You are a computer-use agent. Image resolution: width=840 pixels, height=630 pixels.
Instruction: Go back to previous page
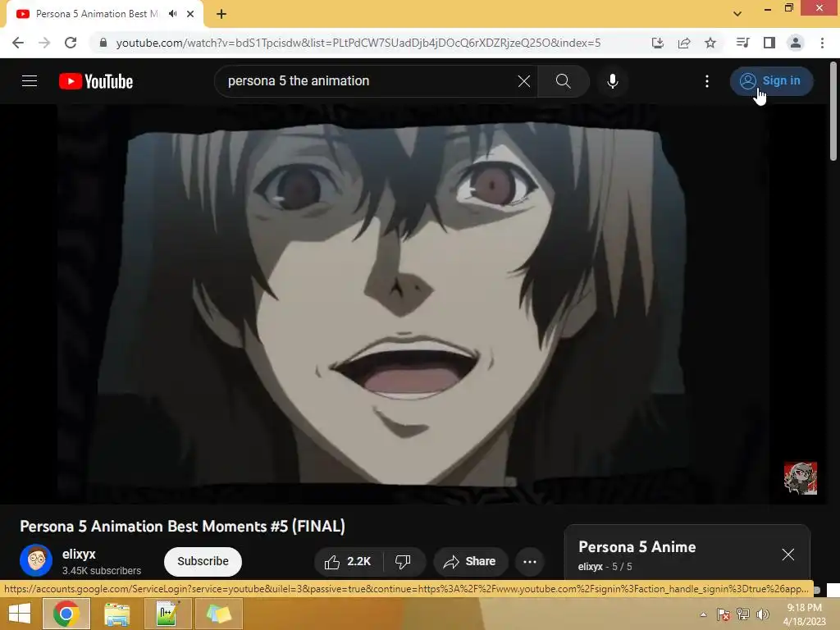[x=18, y=43]
